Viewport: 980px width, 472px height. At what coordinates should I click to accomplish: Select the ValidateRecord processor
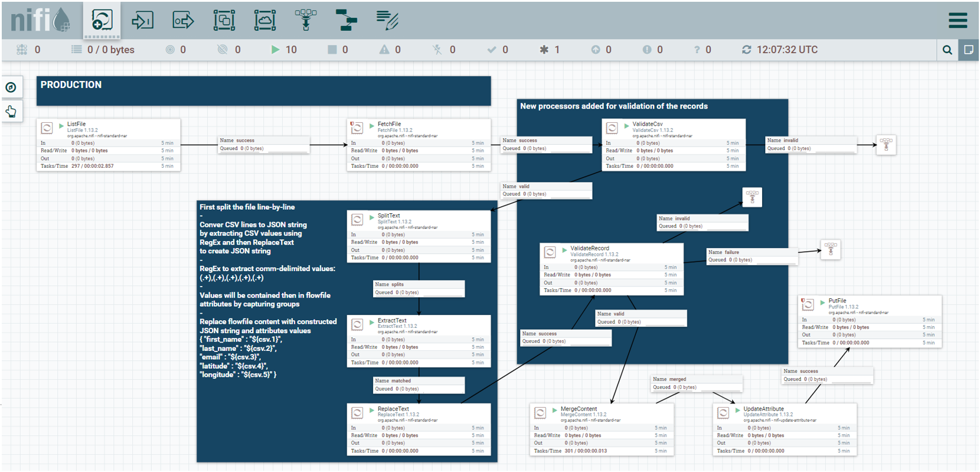point(612,269)
